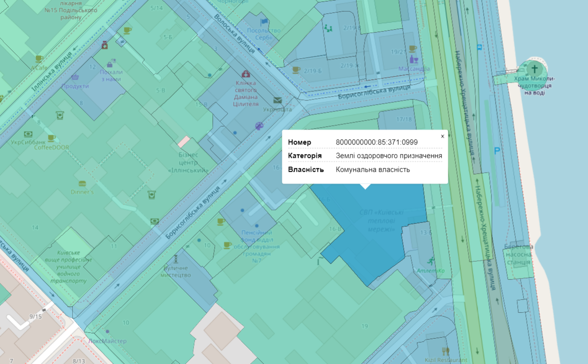This screenshot has height=364, width=588.
Task: Click the CoffeeDOOR coffee cup icon
Action: (x=51, y=139)
